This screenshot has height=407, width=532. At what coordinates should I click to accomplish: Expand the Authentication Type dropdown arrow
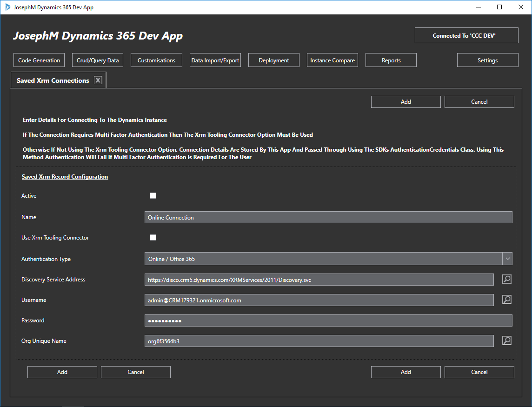click(x=507, y=259)
